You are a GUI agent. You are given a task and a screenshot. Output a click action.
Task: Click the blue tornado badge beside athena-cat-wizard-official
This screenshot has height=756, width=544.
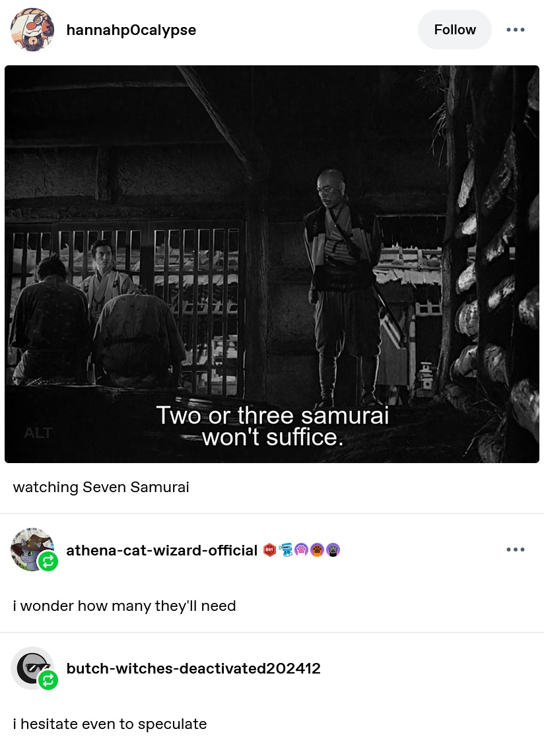[x=286, y=550]
